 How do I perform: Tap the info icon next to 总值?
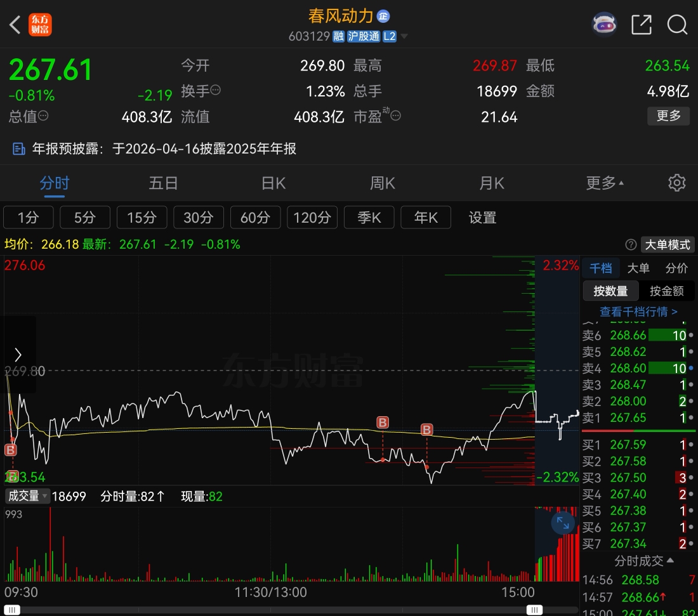point(43,115)
